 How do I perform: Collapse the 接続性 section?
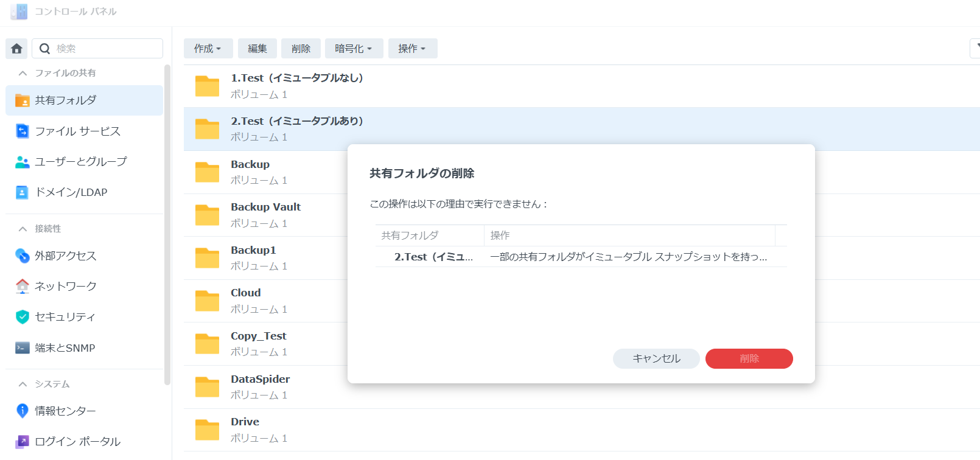[x=23, y=229]
